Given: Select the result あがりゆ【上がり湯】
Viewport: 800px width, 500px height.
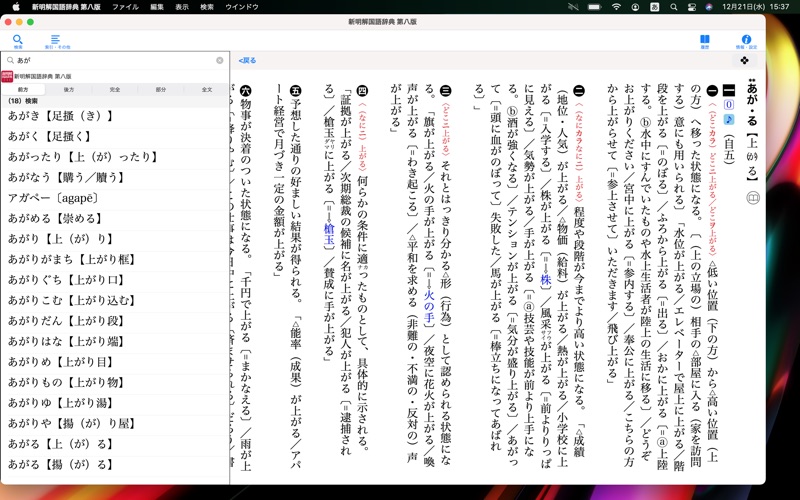Looking at the screenshot, I should 115,403.
